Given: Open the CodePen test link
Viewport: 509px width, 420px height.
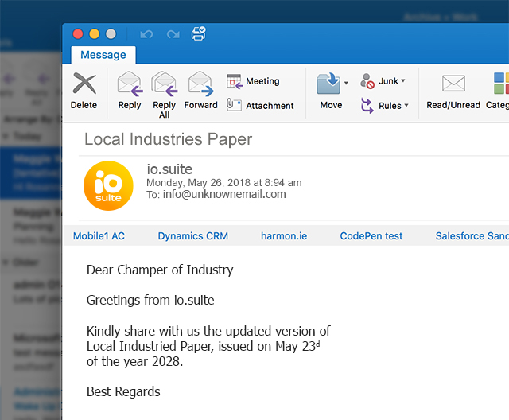Looking at the screenshot, I should (371, 236).
